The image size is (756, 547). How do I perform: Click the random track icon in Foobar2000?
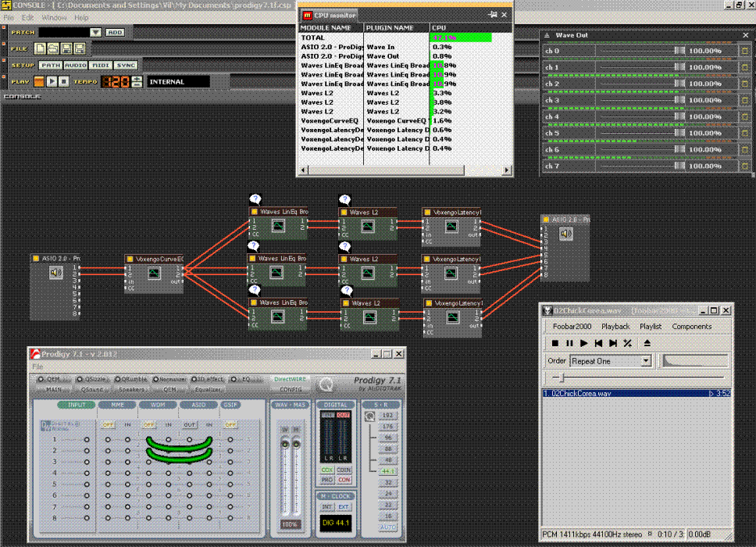[627, 343]
